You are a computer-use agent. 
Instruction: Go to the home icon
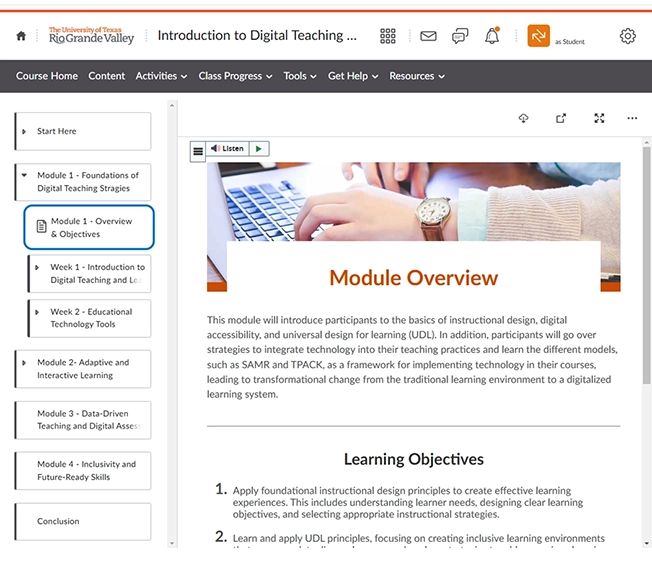coord(21,36)
